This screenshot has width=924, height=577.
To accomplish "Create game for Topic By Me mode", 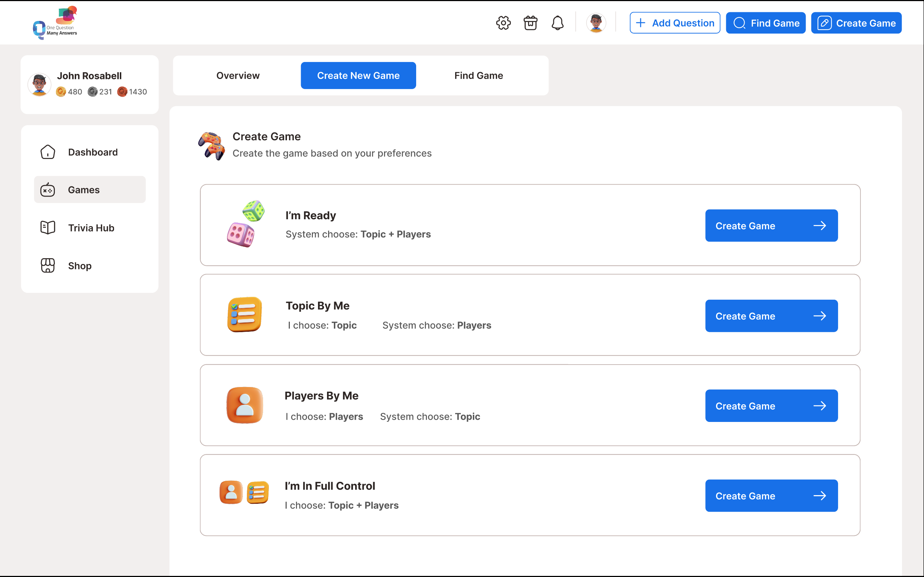I will click(771, 316).
